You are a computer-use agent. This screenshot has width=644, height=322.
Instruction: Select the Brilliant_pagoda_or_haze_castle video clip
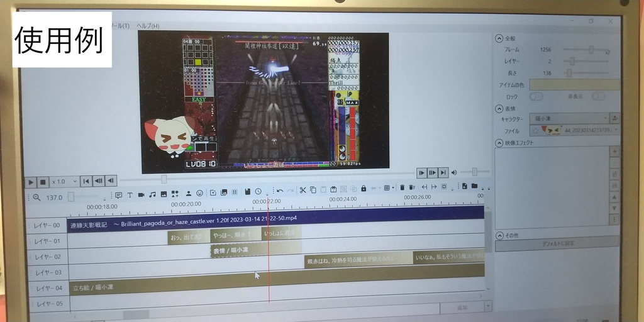pos(275,219)
